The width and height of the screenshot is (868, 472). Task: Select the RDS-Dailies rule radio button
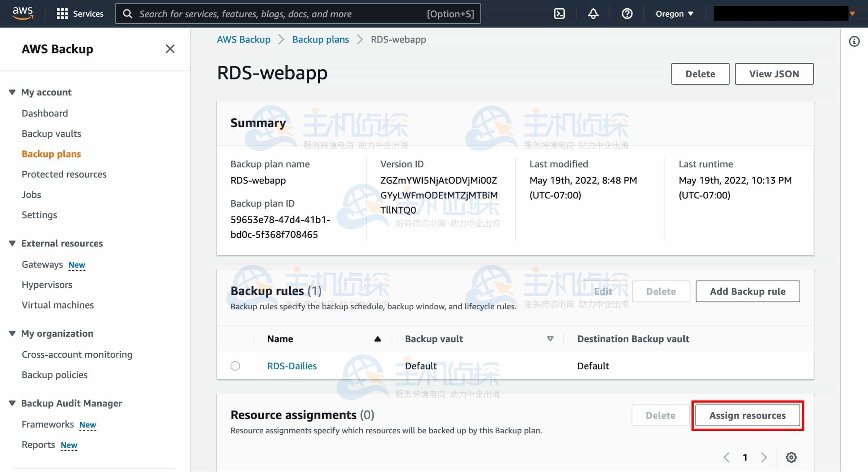tap(235, 366)
